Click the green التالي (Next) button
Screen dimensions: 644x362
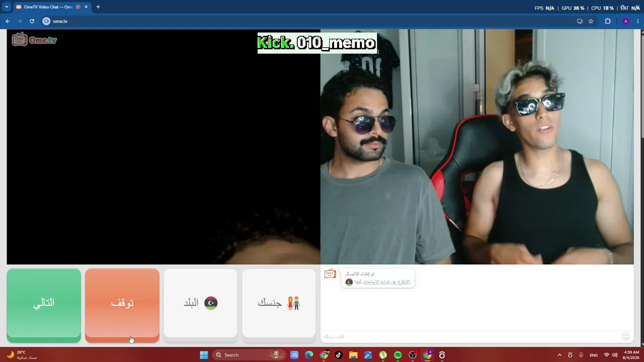pos(44,305)
